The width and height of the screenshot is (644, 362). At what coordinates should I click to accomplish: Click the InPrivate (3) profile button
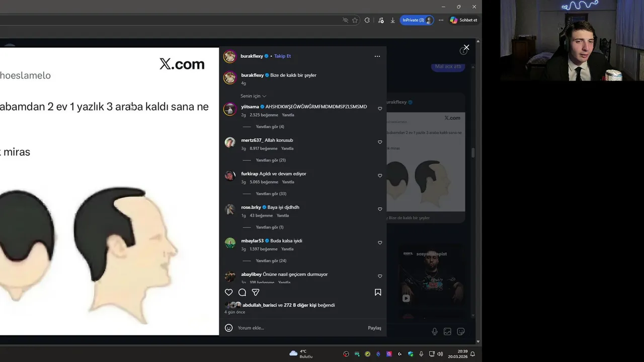click(x=417, y=20)
